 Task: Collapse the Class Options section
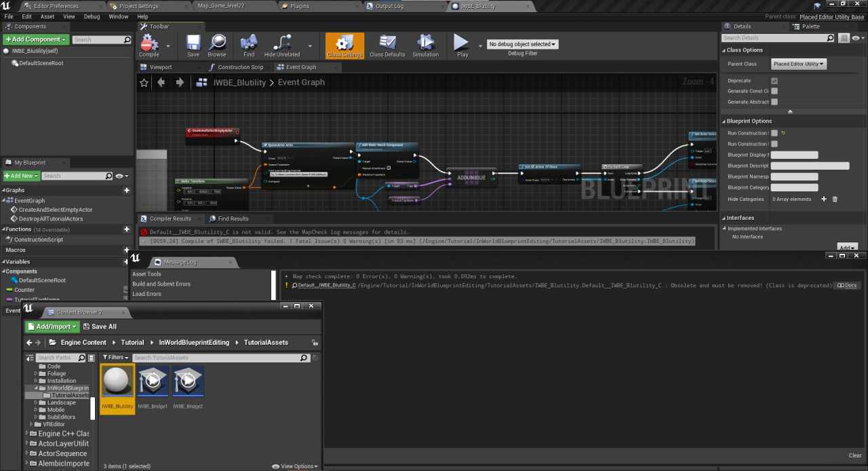pos(724,50)
